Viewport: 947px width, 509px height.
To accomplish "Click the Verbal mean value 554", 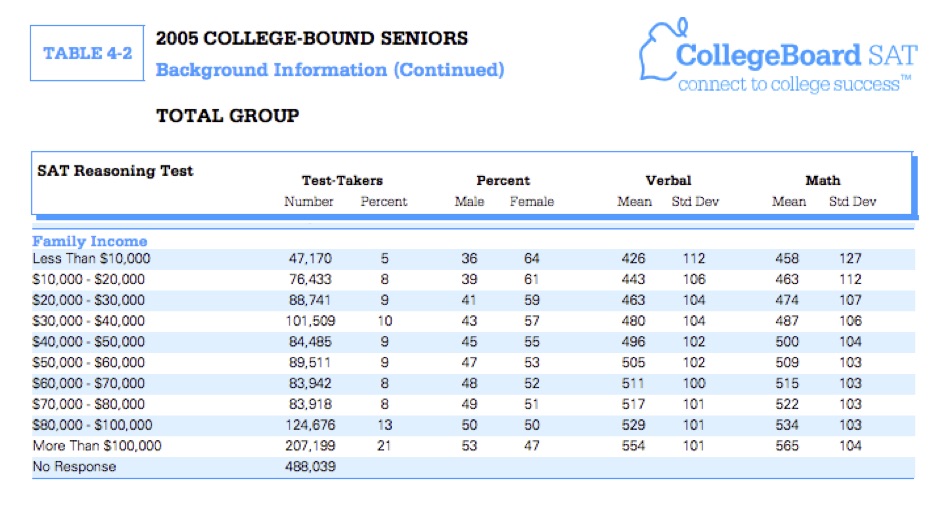I will (x=634, y=446).
